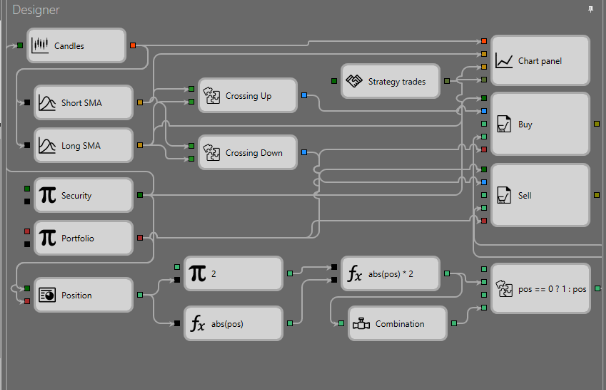Click the green output socket of Position
The width and height of the screenshot is (606, 390).
140,295
